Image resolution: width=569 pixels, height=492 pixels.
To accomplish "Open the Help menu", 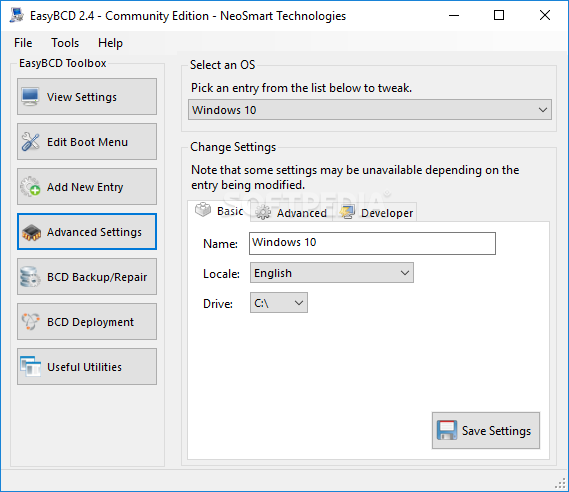I will tap(110, 43).
